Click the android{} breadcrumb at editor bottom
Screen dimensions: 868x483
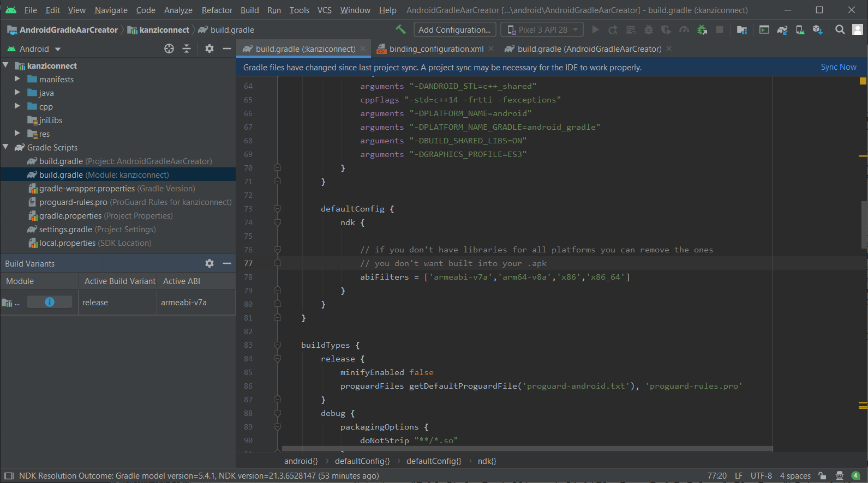[301, 461]
